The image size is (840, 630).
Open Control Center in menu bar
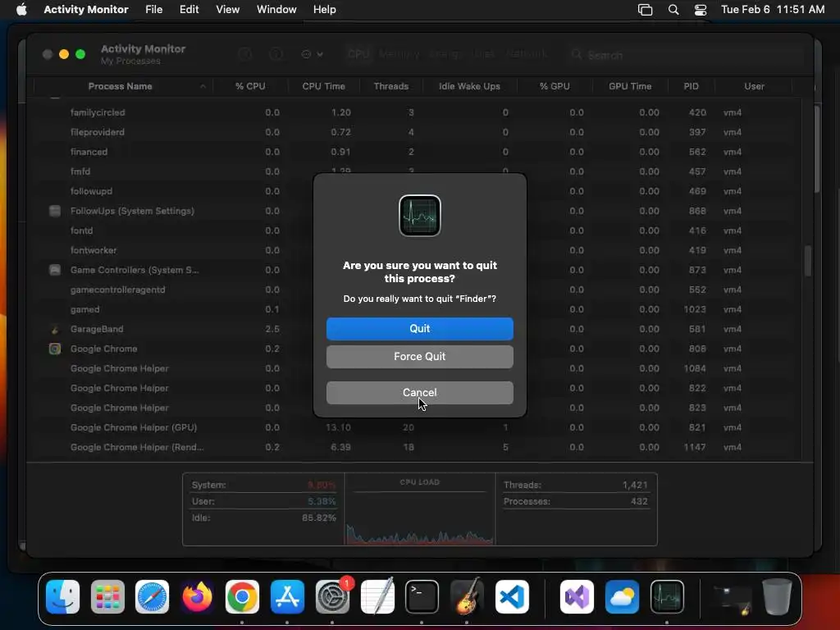point(701,9)
